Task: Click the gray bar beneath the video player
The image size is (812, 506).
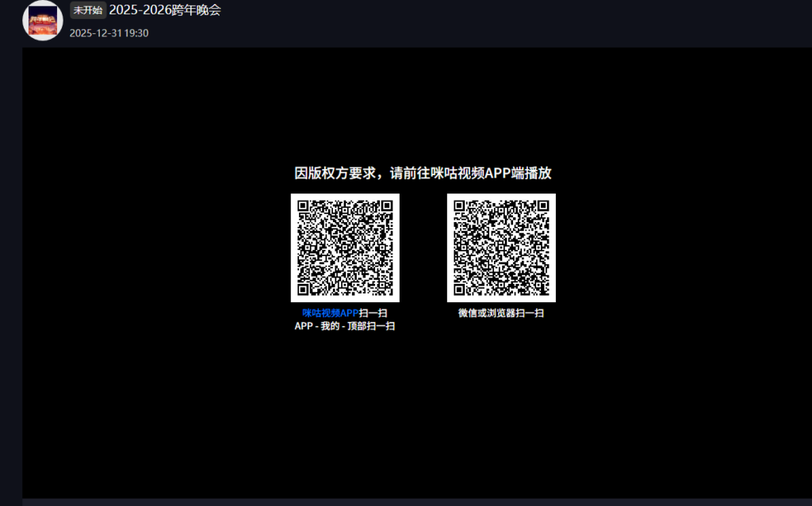Action: (x=416, y=502)
